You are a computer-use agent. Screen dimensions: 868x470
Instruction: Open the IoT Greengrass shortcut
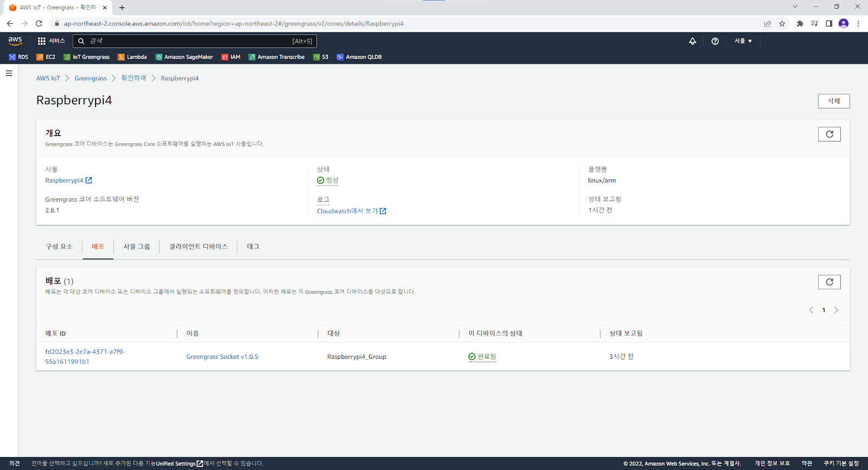(x=87, y=57)
